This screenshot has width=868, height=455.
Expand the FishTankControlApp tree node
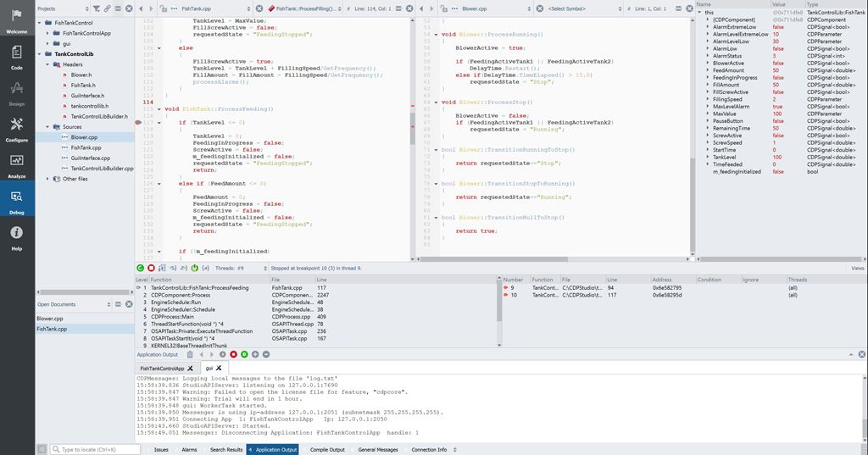[x=48, y=33]
